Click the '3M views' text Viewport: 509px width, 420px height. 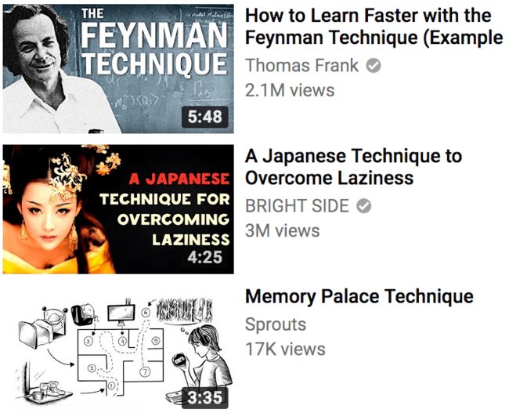[x=283, y=230]
